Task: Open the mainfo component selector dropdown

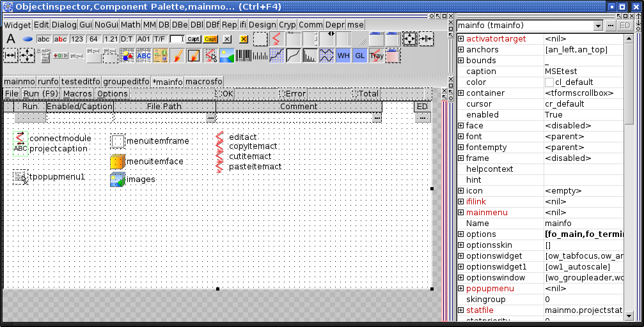Action: tap(598, 26)
